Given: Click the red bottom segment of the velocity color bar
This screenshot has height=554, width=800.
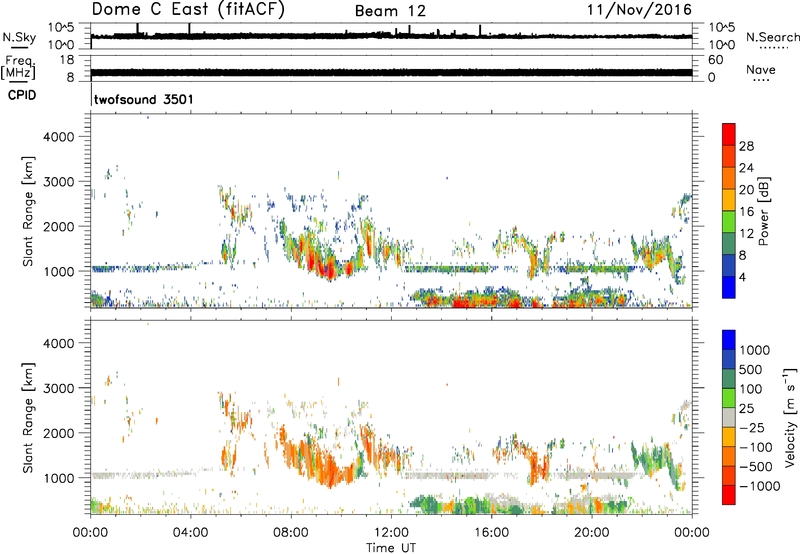Looking at the screenshot, I should tap(729, 495).
